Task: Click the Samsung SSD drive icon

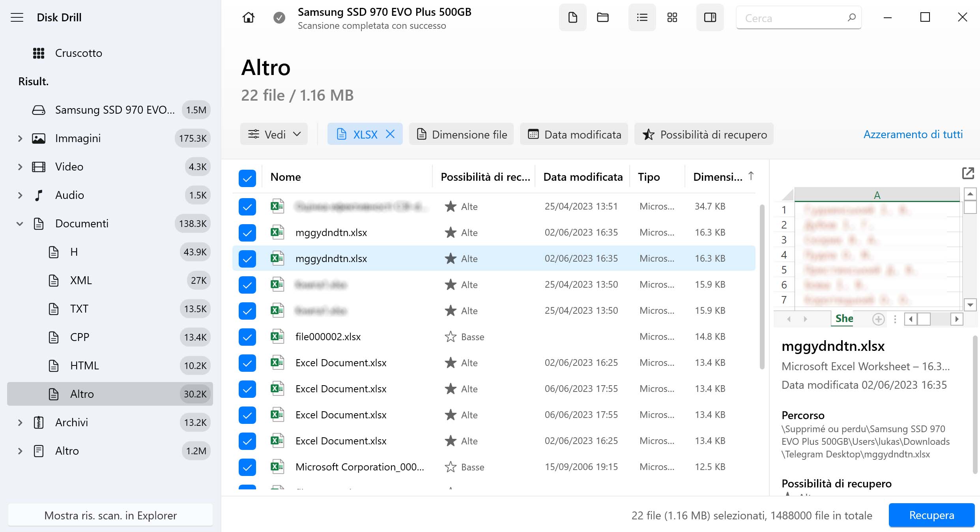Action: click(39, 110)
